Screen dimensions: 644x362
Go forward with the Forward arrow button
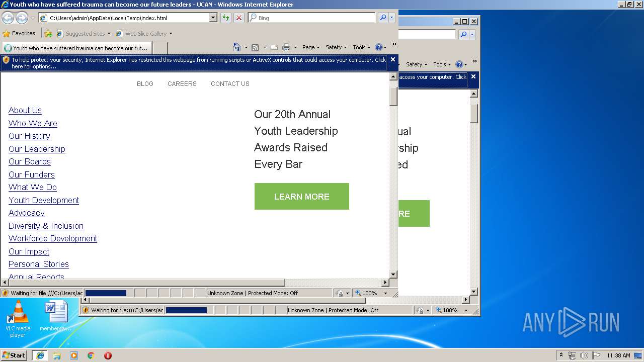coord(22,18)
